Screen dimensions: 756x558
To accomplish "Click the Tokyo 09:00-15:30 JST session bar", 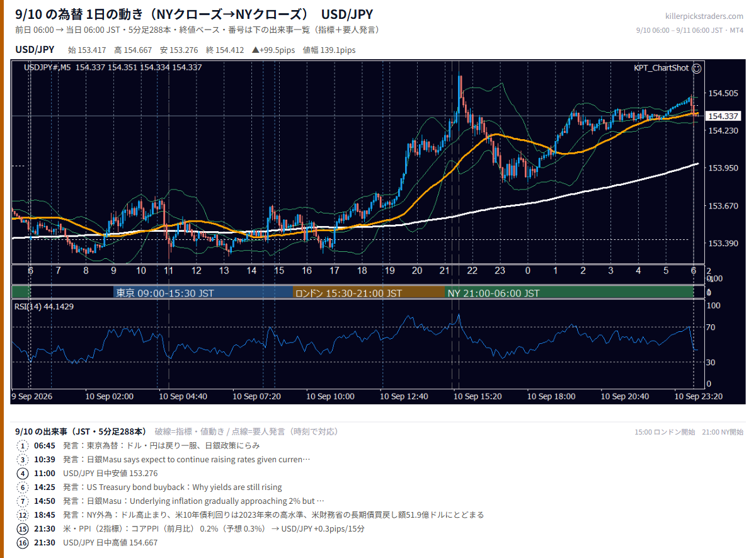I will click(203, 293).
